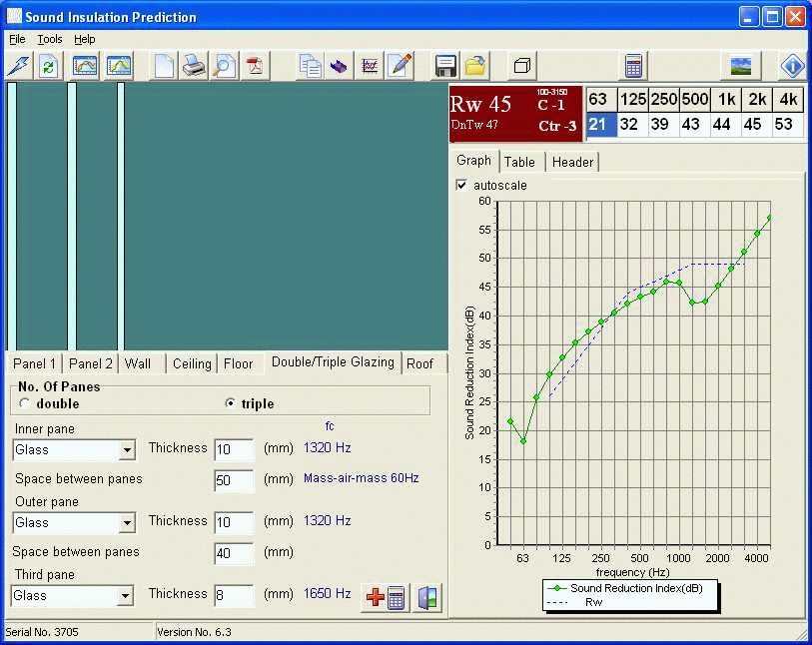Select the double panes radio button
The width and height of the screenshot is (812, 645).
[24, 403]
